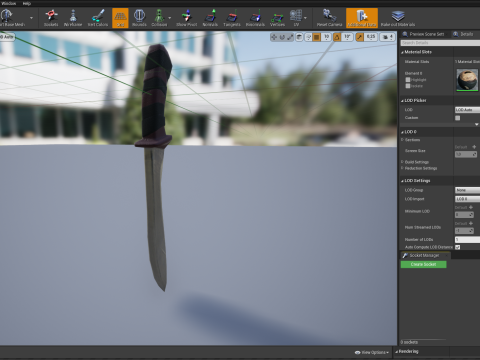Select the rotate gizmo in viewport

[x=282, y=37]
